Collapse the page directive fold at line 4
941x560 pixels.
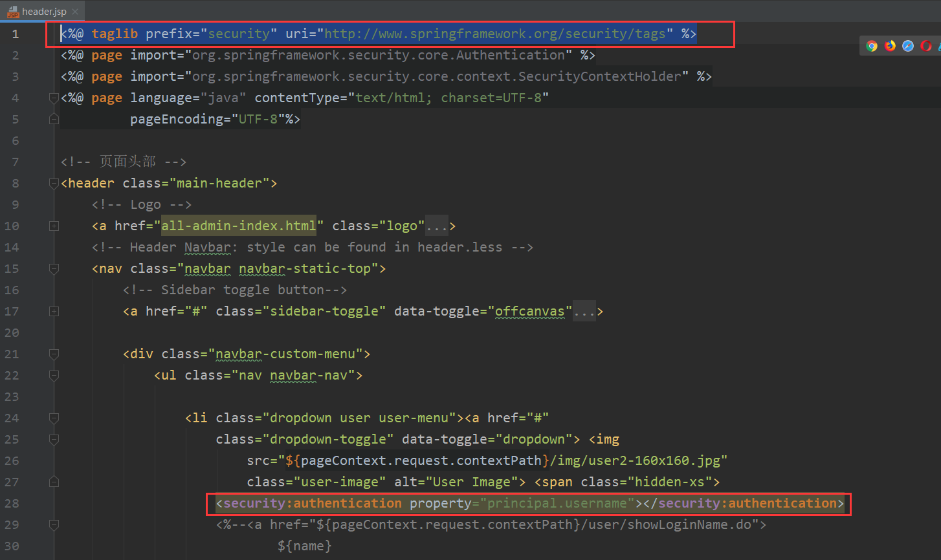(x=54, y=98)
